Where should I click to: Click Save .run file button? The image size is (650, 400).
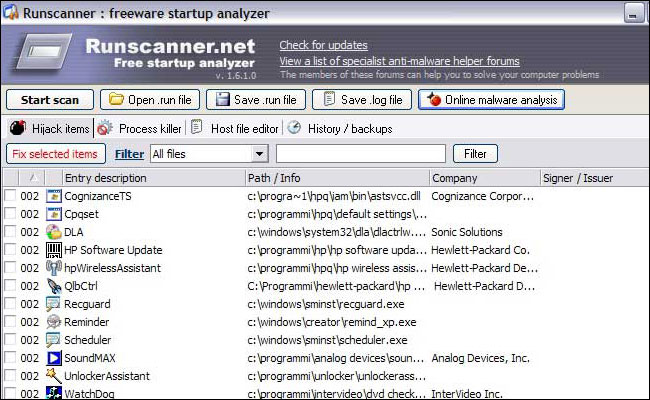point(256,100)
